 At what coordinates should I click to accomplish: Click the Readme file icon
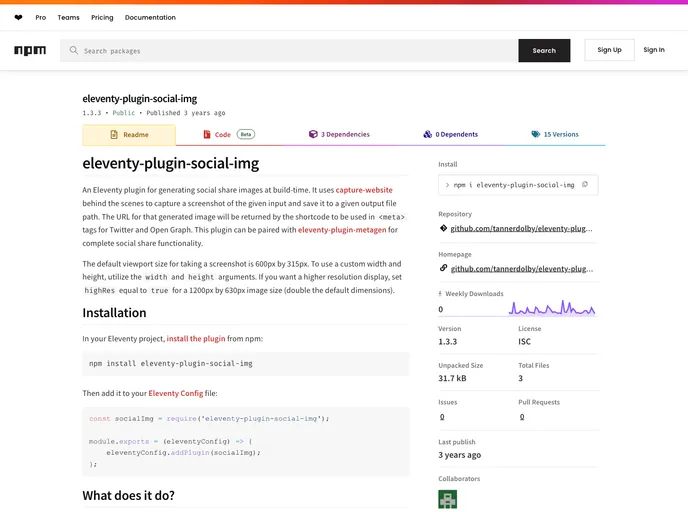pos(114,135)
